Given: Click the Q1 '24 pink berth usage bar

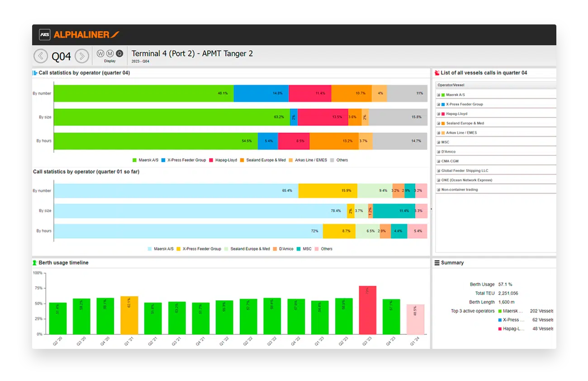Looking at the screenshot, I should pos(415,319).
